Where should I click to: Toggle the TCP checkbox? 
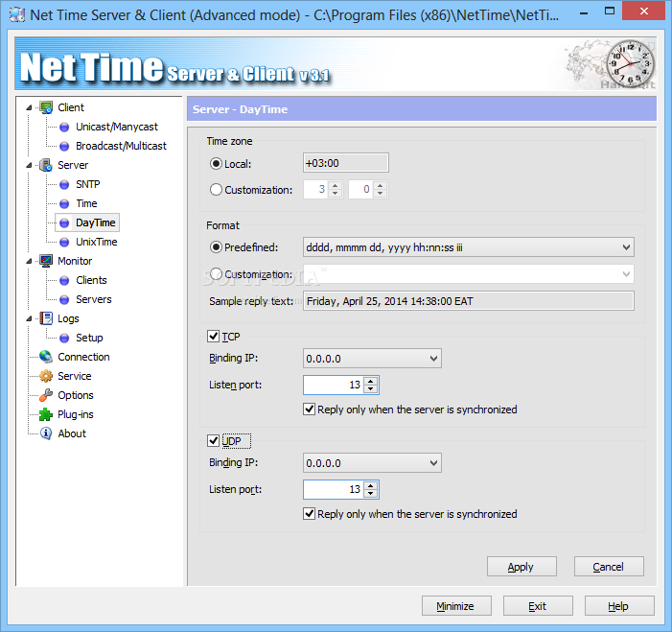tap(213, 337)
